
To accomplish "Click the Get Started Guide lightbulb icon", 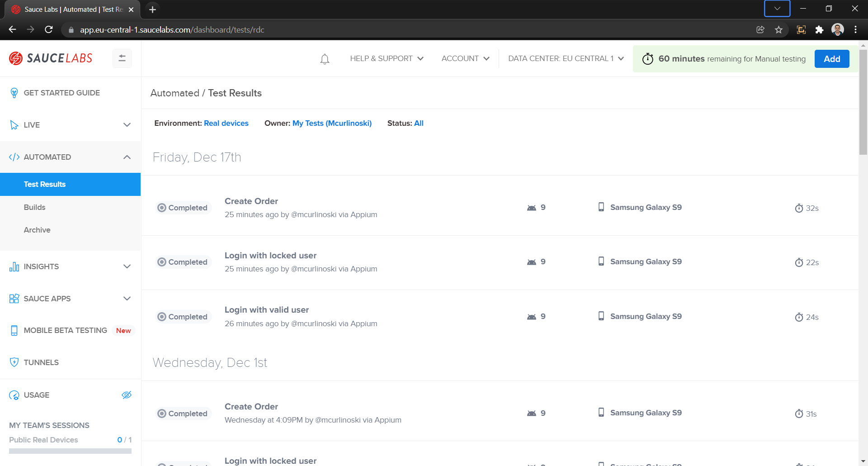I will [14, 93].
